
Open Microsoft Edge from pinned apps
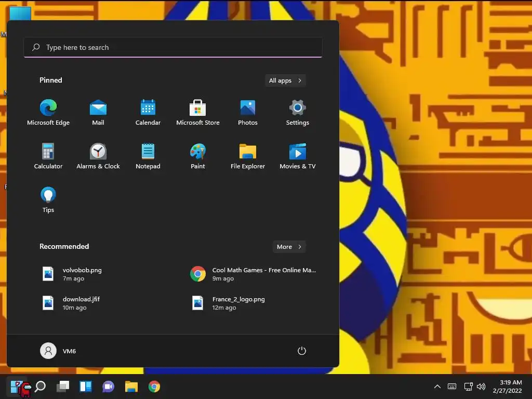click(x=48, y=112)
